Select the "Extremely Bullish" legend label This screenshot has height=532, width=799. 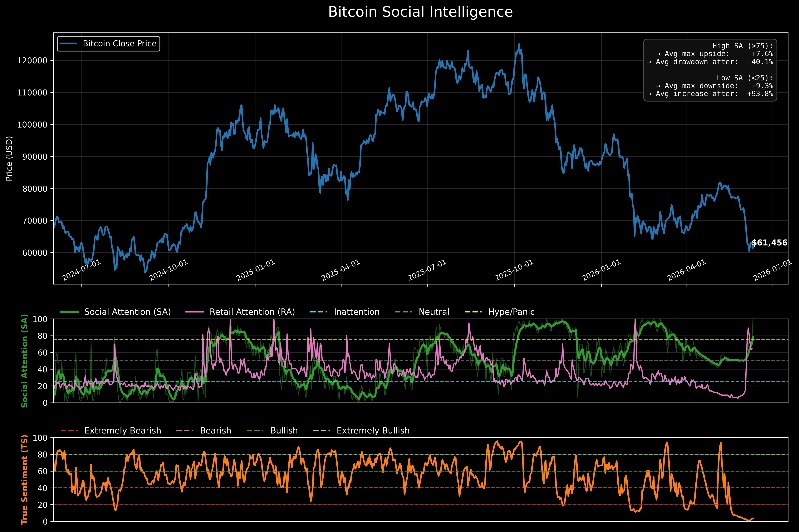point(373,431)
